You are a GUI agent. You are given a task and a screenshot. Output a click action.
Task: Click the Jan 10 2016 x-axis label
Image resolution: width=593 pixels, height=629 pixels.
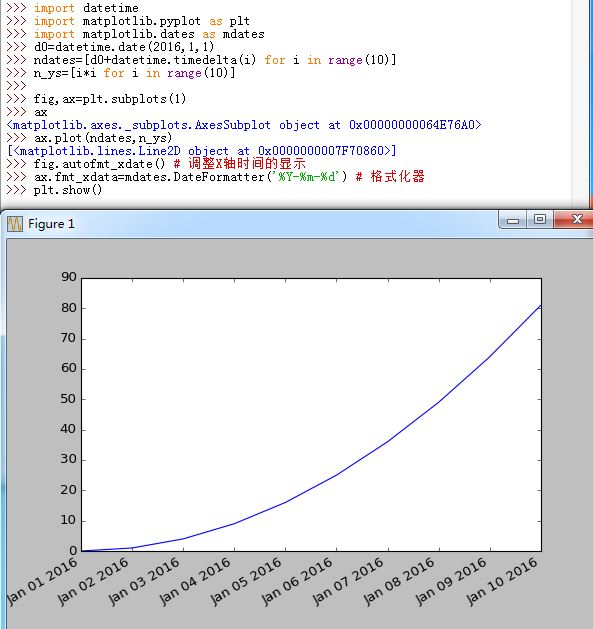click(502, 581)
